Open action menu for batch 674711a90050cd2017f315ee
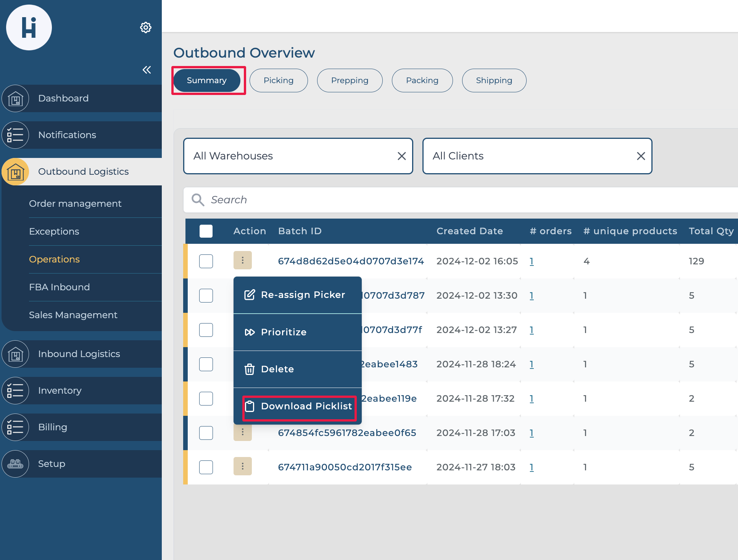The width and height of the screenshot is (738, 560). pyautogui.click(x=243, y=466)
